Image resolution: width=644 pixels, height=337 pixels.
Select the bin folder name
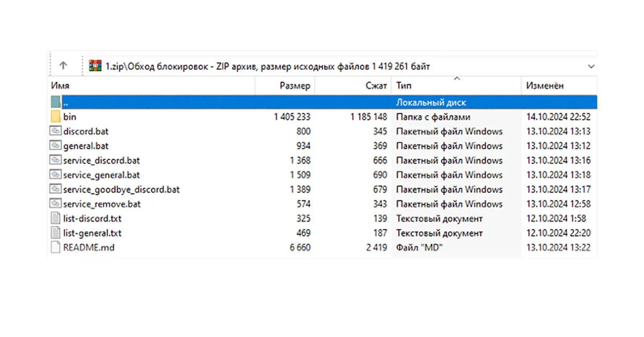pyautogui.click(x=70, y=116)
